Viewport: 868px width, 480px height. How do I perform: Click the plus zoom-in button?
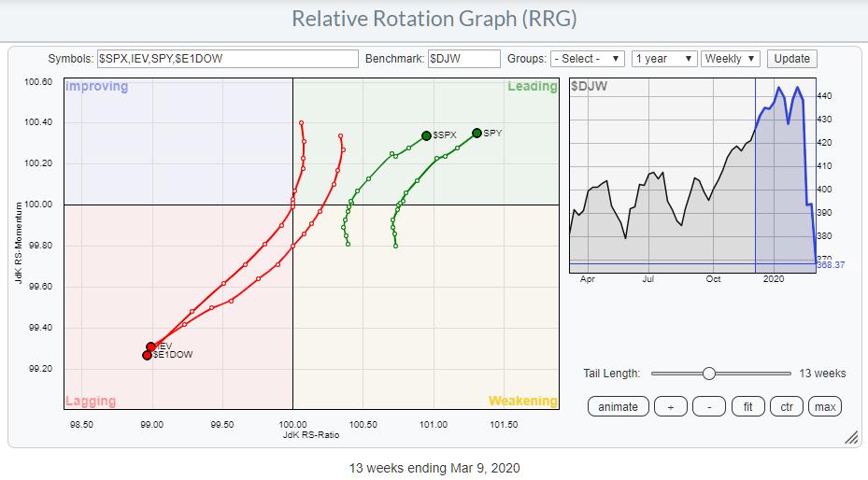tap(670, 406)
